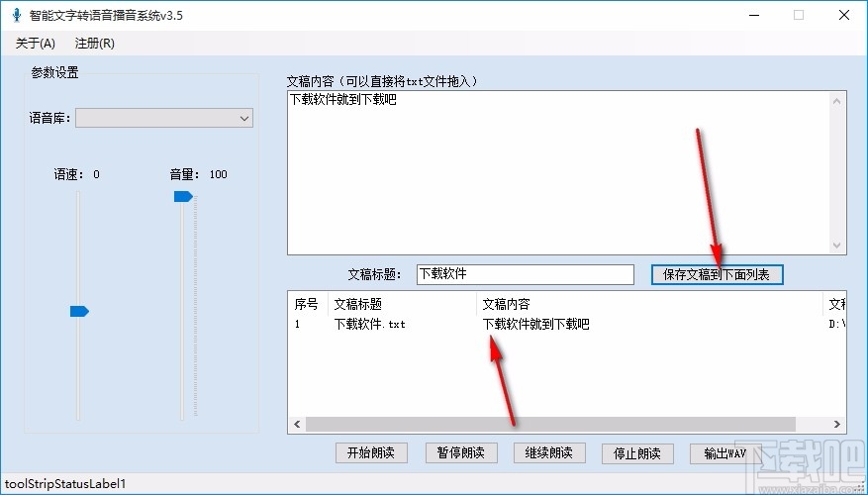Click the 开始朗读 button

[371, 452]
